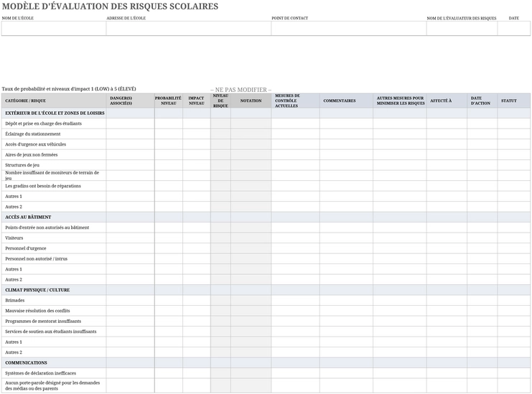Screen dimensions: 532x394
Task: Select the DATE D'ACTION column header
Action: (482, 100)
